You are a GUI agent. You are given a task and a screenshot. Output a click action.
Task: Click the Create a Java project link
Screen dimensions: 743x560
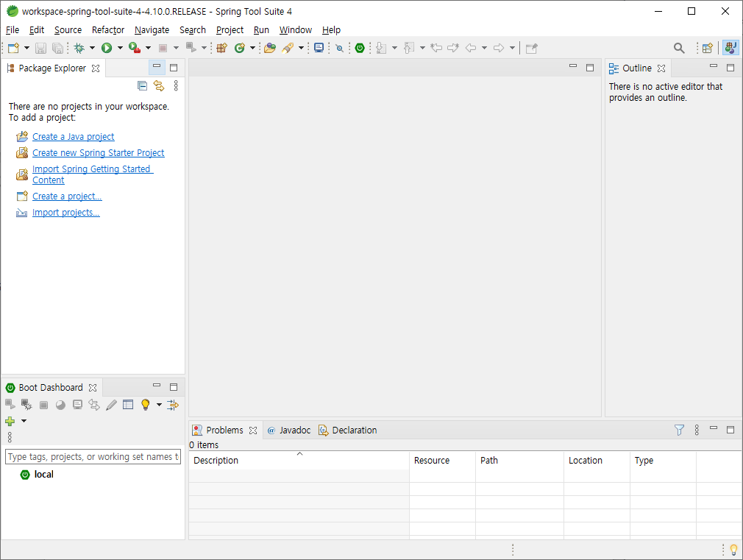coord(74,137)
